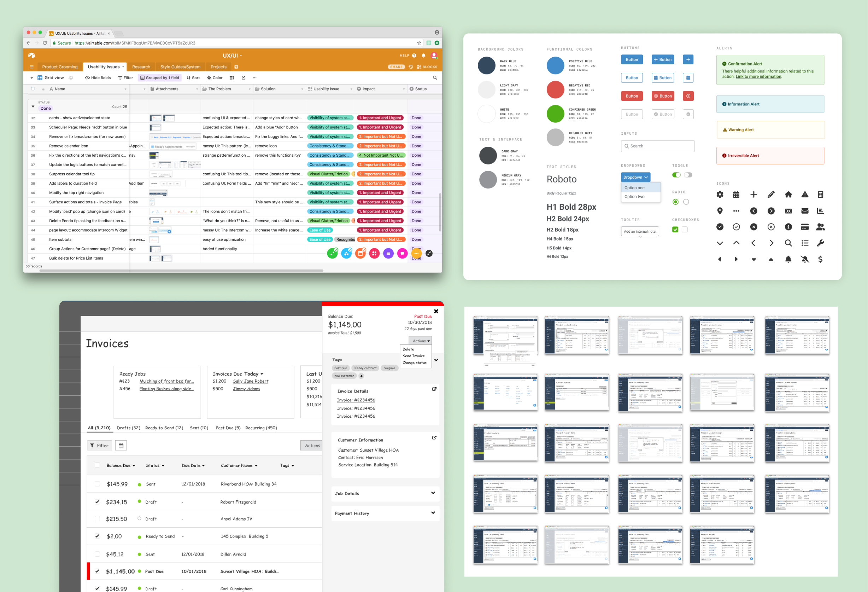The width and height of the screenshot is (868, 592).
Task: Click the Airtable search magnifier icon
Action: tap(435, 78)
